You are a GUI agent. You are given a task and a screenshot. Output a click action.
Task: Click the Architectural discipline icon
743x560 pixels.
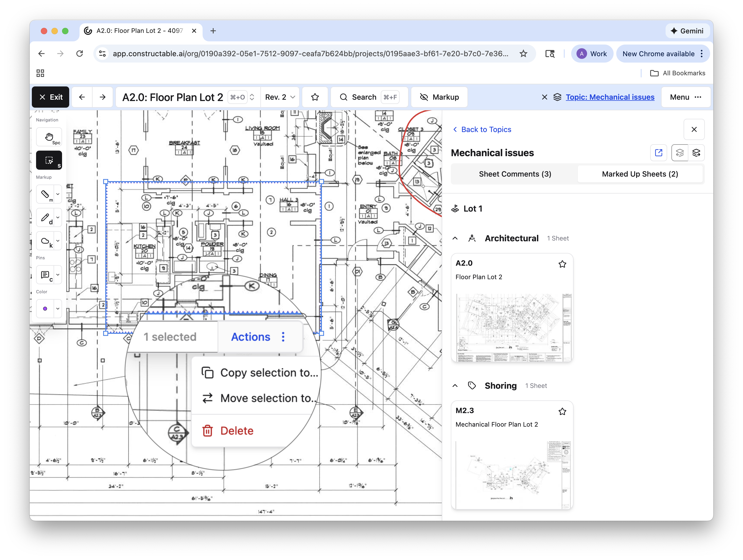[x=472, y=238]
